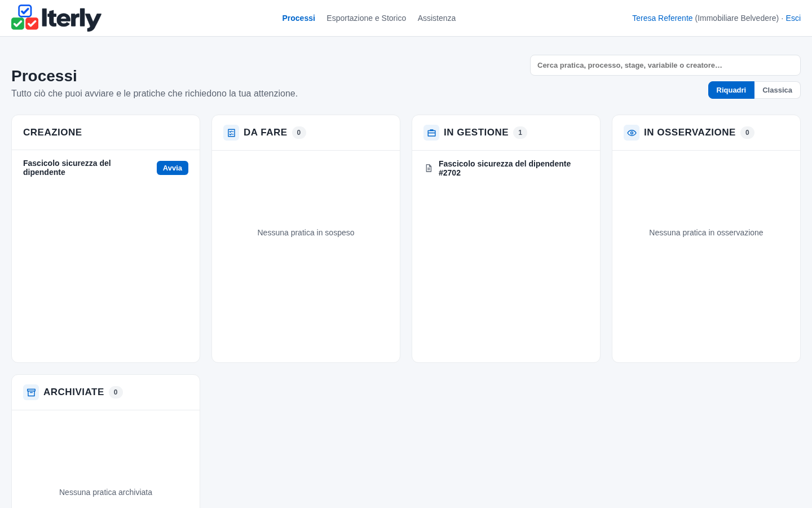The width and height of the screenshot is (812, 508).
Task: Click the In Gestione briefcase icon
Action: tap(431, 133)
